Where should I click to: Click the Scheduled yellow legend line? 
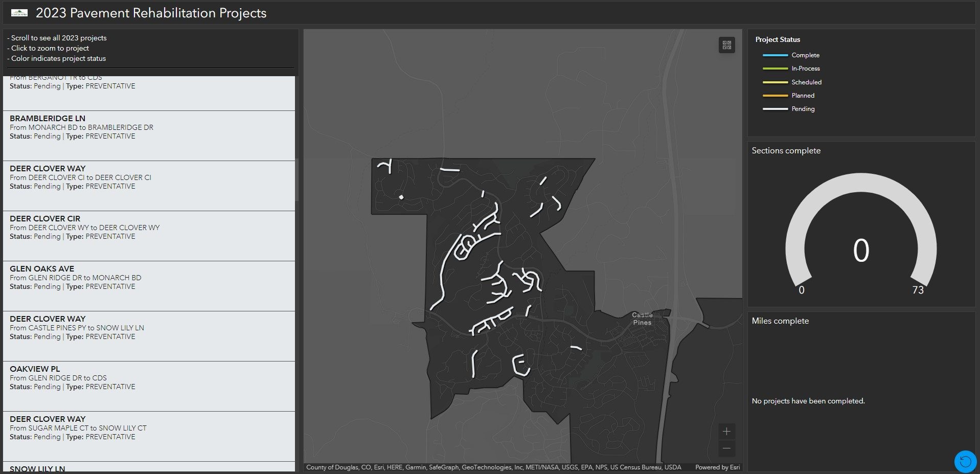coord(775,82)
